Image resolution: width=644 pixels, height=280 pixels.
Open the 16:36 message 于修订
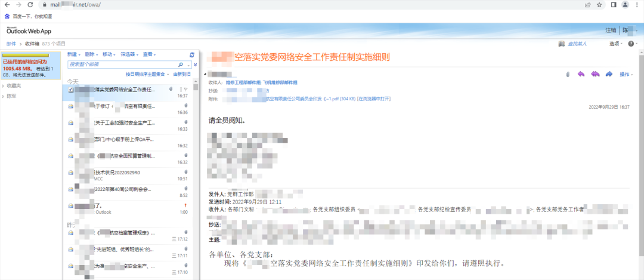[x=128, y=109]
